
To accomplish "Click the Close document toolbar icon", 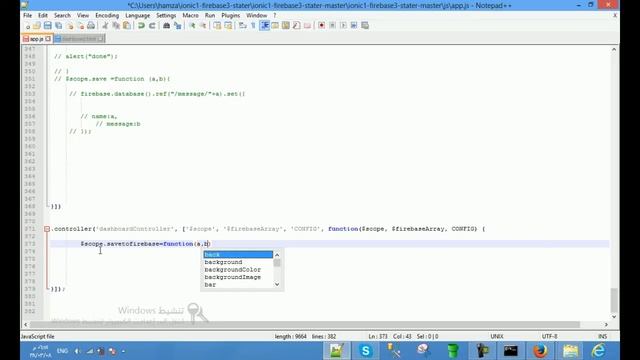I will (x=70, y=26).
